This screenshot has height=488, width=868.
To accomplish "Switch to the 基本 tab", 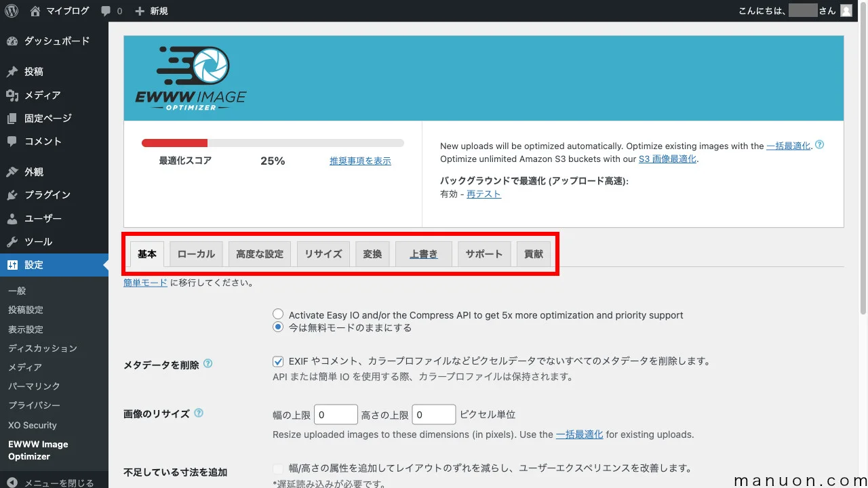I will click(147, 254).
